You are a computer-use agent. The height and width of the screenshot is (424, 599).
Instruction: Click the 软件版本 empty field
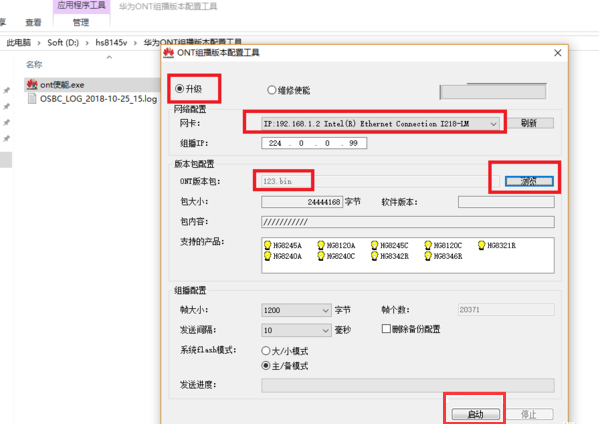tap(506, 202)
